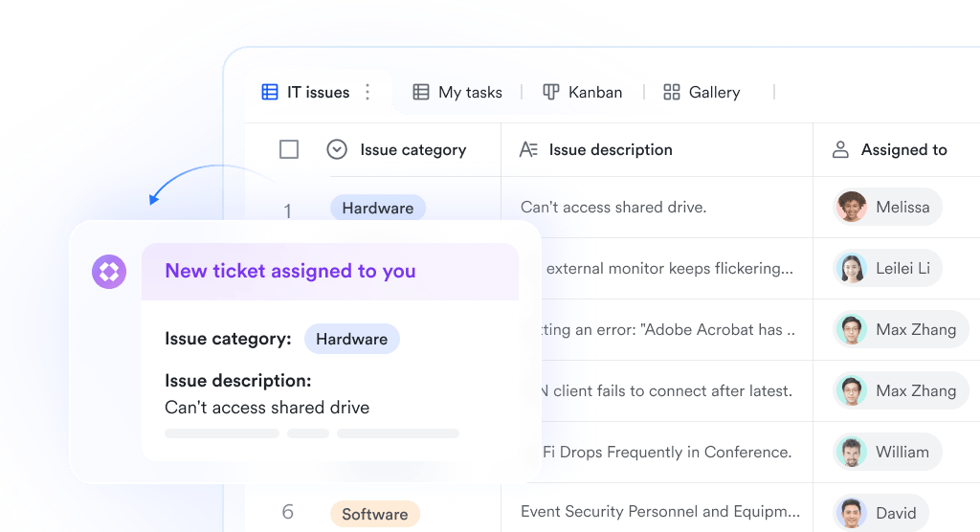This screenshot has height=532, width=980.
Task: Click the Gallery grid icon
Action: pos(671,92)
